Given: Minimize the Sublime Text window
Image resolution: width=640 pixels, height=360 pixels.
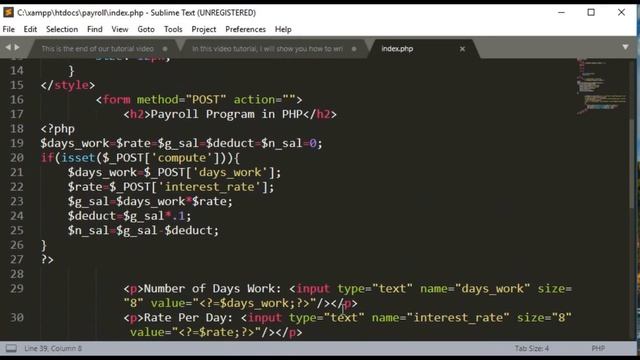Looking at the screenshot, I should click(x=562, y=12).
